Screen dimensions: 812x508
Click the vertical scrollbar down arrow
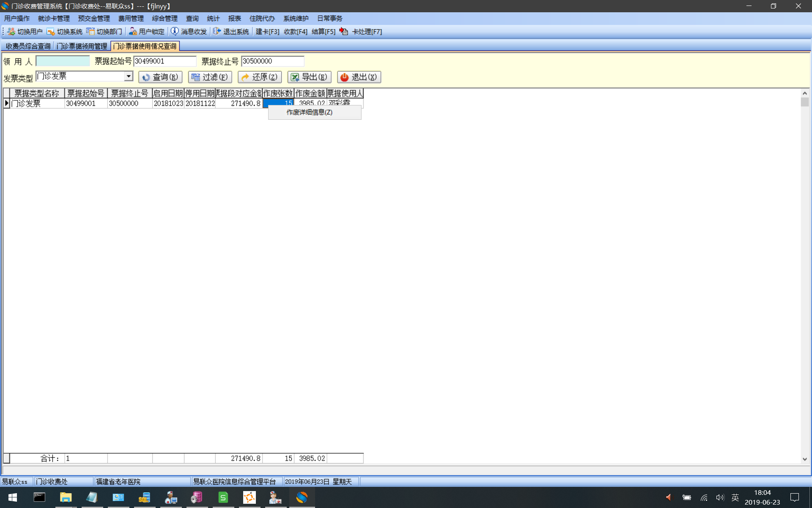click(804, 459)
